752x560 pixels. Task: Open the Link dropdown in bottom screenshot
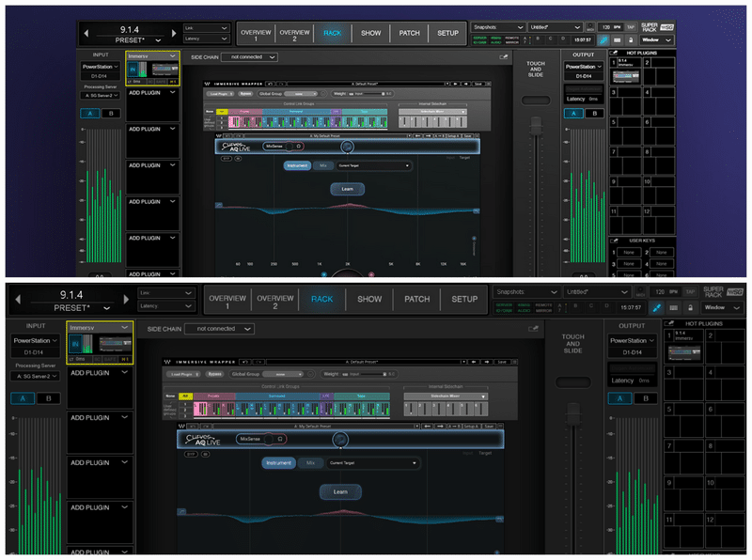coord(166,292)
